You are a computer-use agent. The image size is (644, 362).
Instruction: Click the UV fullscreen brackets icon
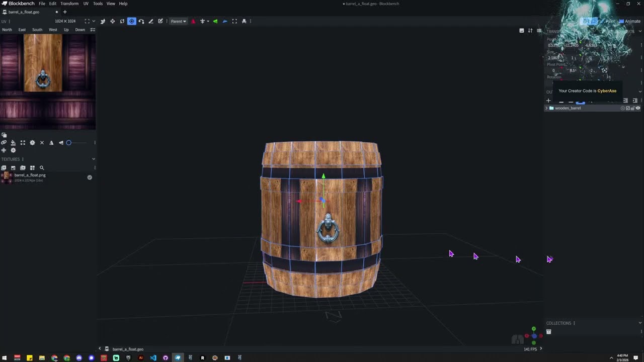click(87, 21)
